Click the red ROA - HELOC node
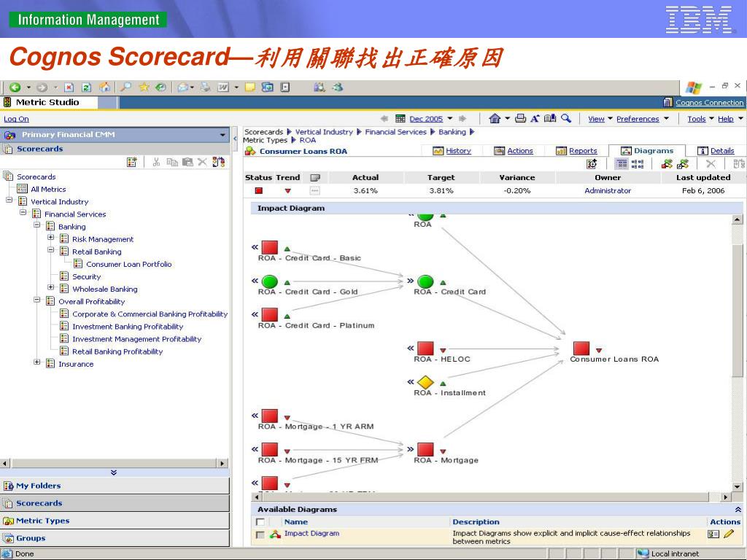The height and width of the screenshot is (560, 747). (425, 348)
